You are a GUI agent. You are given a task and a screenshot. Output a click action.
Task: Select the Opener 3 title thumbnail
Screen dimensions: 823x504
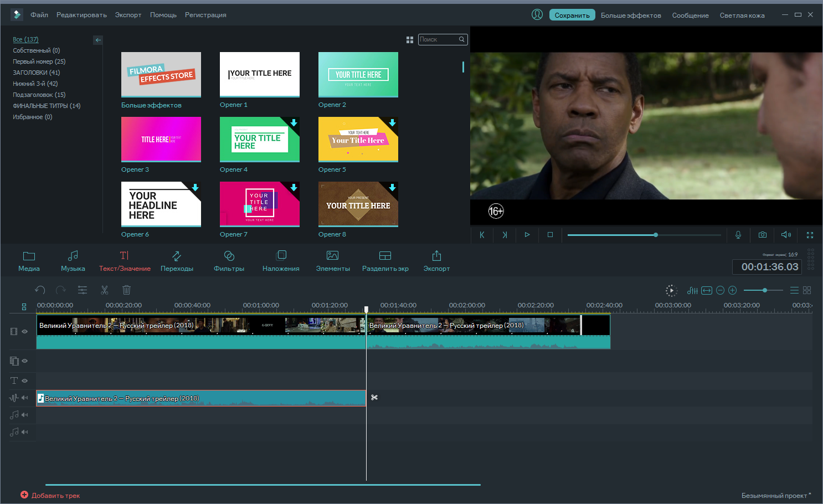tap(161, 139)
